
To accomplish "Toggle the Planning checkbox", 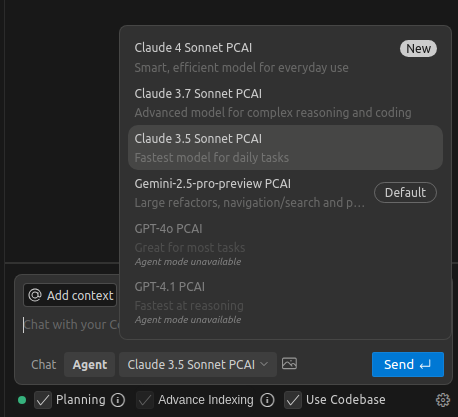I will (43, 400).
